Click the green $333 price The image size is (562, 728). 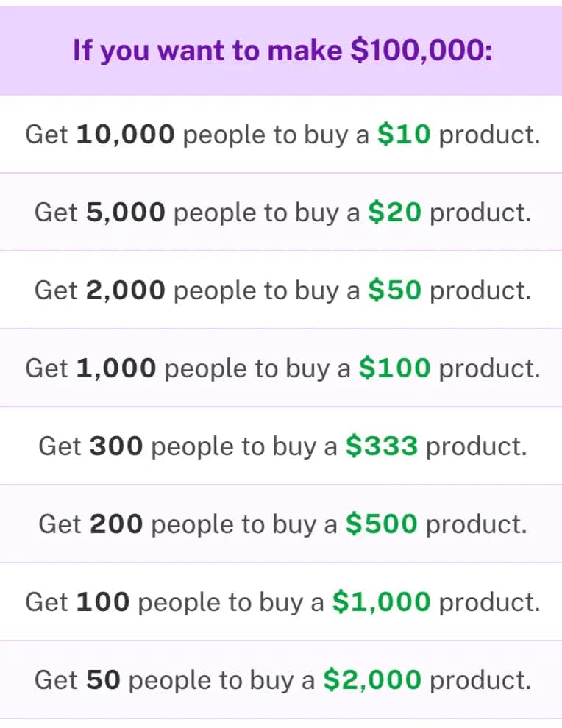pos(381,446)
